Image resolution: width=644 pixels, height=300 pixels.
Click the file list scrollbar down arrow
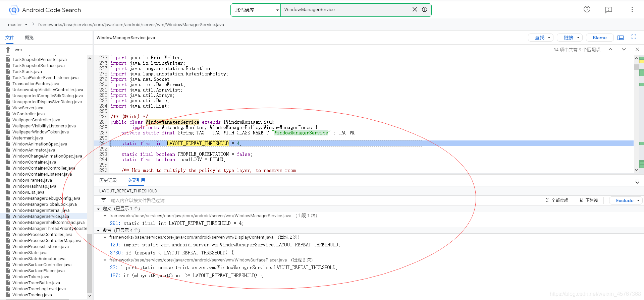90,296
